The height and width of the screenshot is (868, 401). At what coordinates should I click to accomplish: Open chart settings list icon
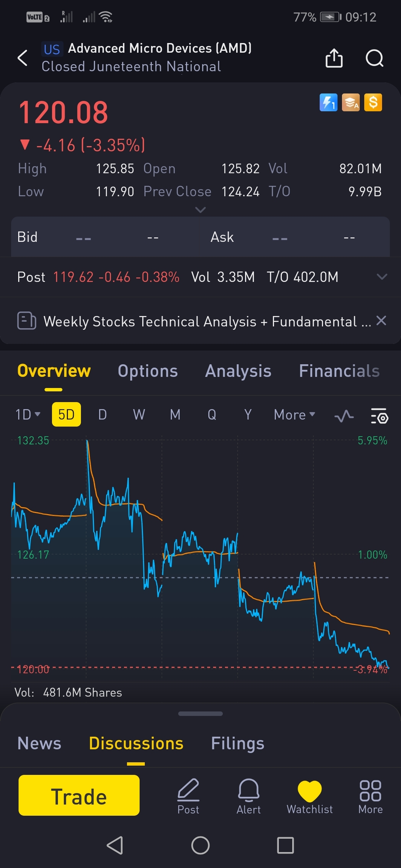pos(379,415)
